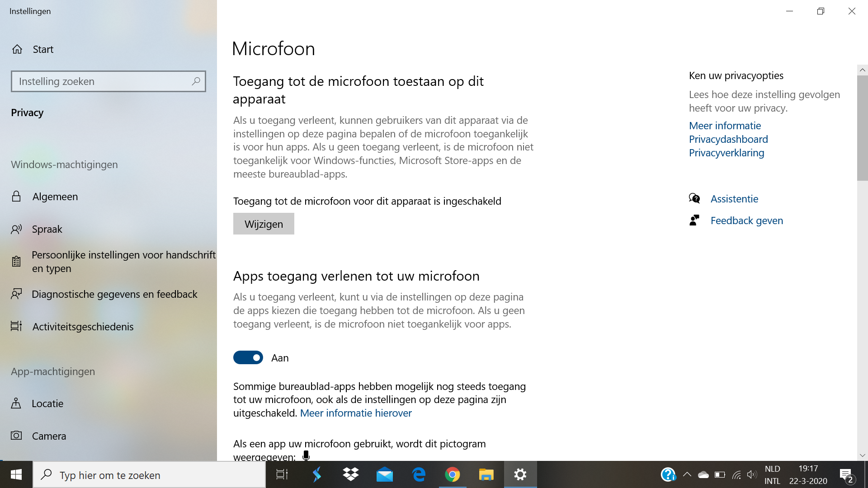
Task: Click the volume speaker tray icon
Action: pos(752,474)
